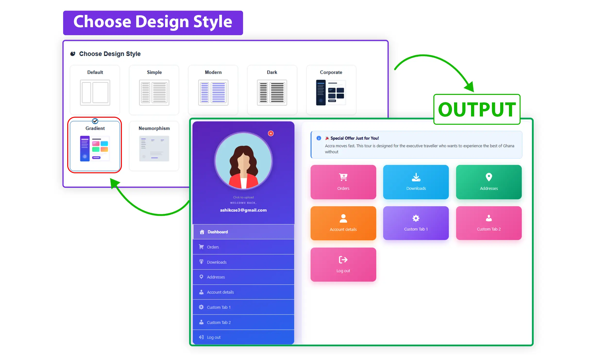Pick the Modern design style card
Image resolution: width=607 pixels, height=364 pixels.
coord(213,90)
